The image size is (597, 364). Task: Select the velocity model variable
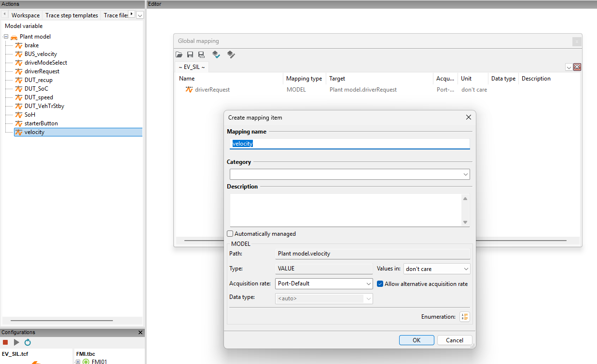(x=78, y=132)
